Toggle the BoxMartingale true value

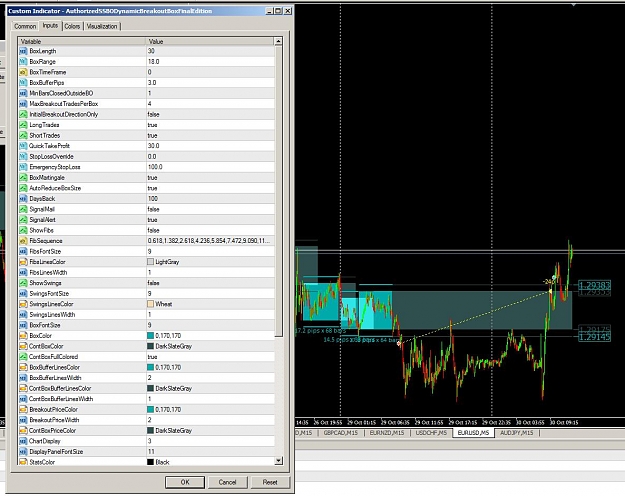pyautogui.click(x=210, y=177)
